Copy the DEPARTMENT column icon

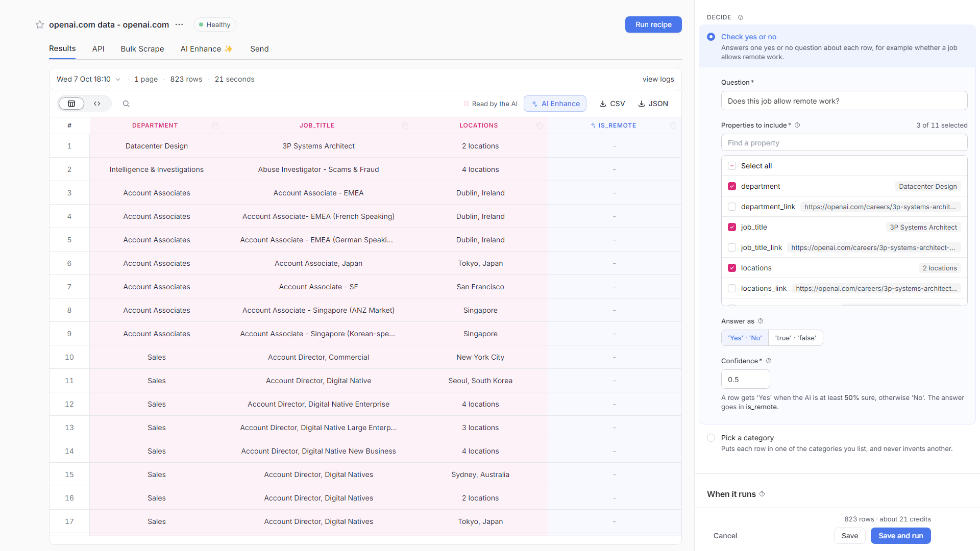[215, 126]
